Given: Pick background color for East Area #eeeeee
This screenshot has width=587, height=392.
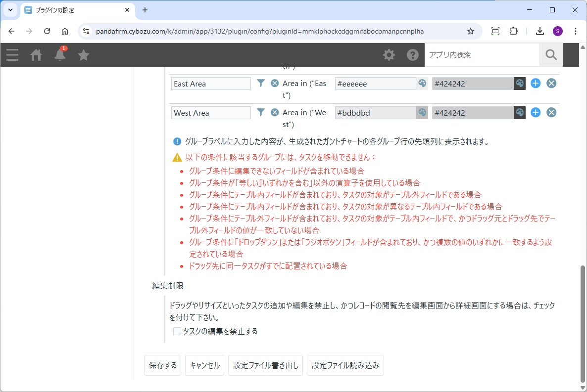Looking at the screenshot, I should click(422, 84).
